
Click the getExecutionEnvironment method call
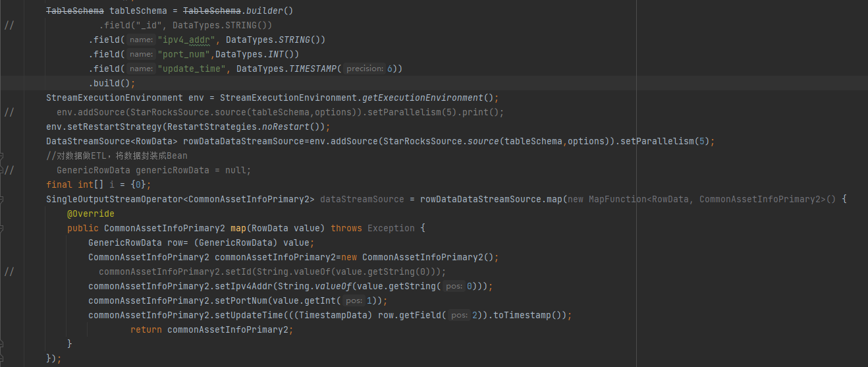[422, 98]
